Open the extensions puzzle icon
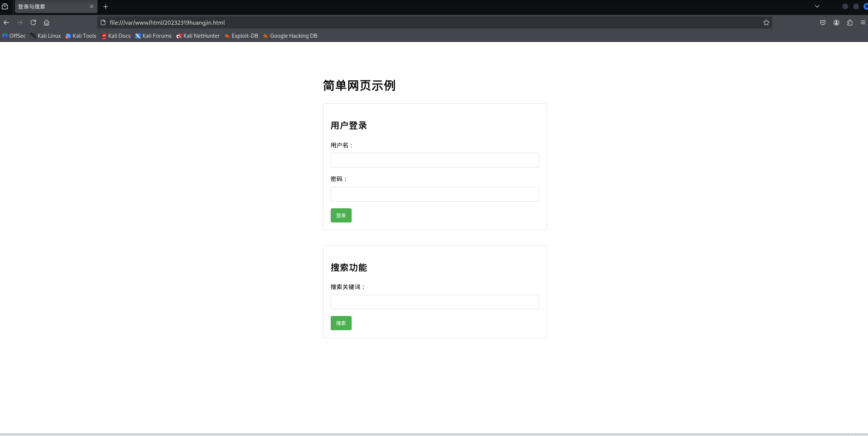The width and height of the screenshot is (868, 436). coord(850,22)
